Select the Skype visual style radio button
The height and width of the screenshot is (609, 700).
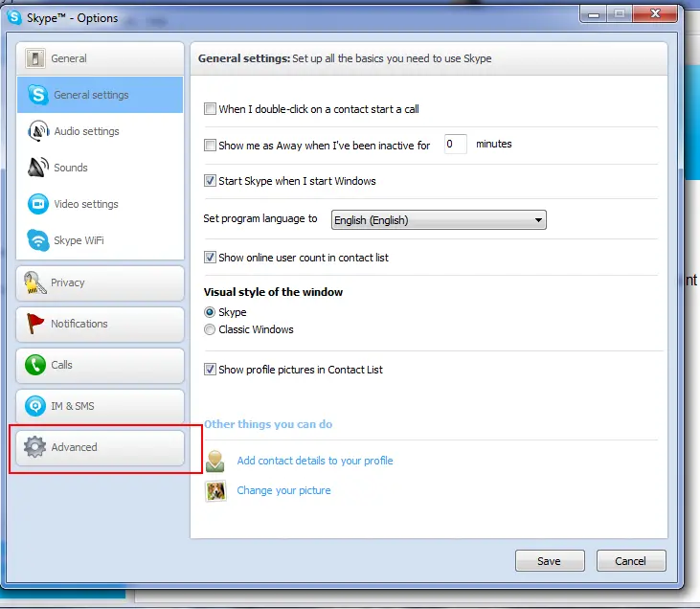pos(210,312)
